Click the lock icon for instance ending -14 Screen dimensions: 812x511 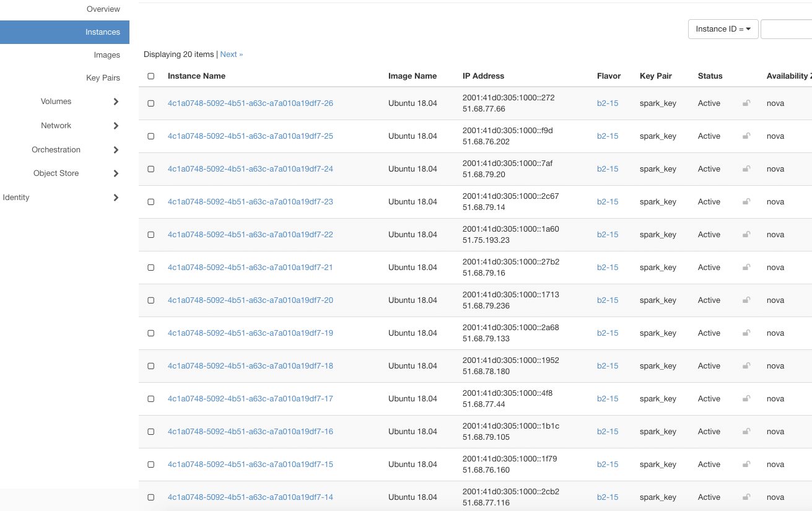(x=746, y=497)
